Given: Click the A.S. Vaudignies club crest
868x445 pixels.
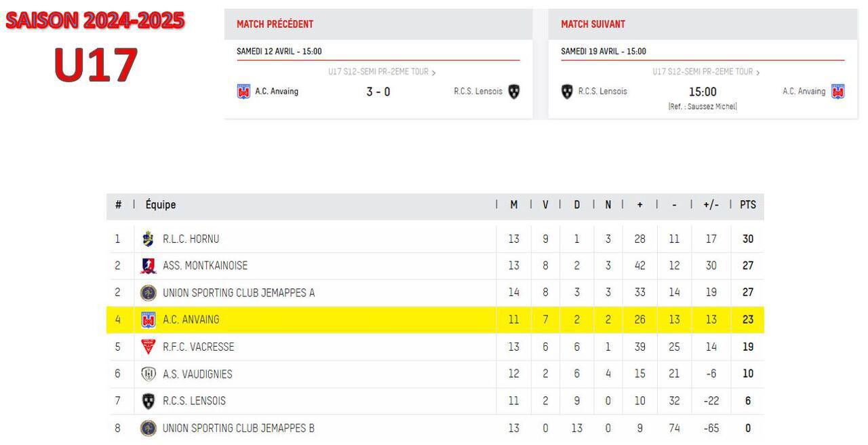Looking at the screenshot, I should 148,374.
